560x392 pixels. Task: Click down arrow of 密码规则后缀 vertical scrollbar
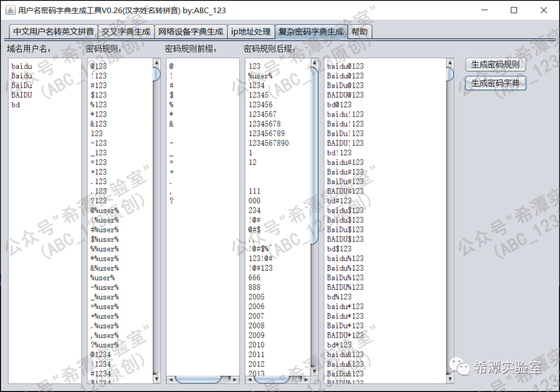(314, 372)
